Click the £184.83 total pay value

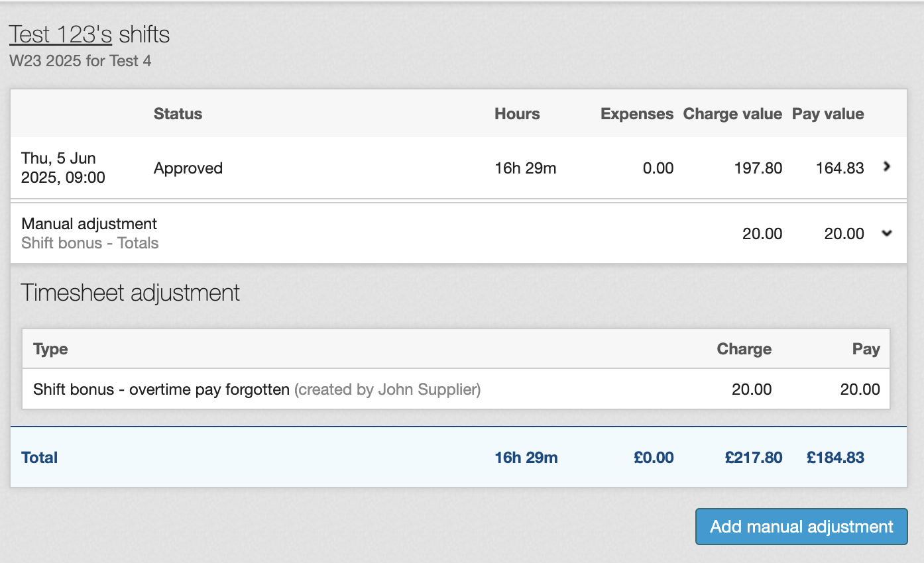click(835, 458)
